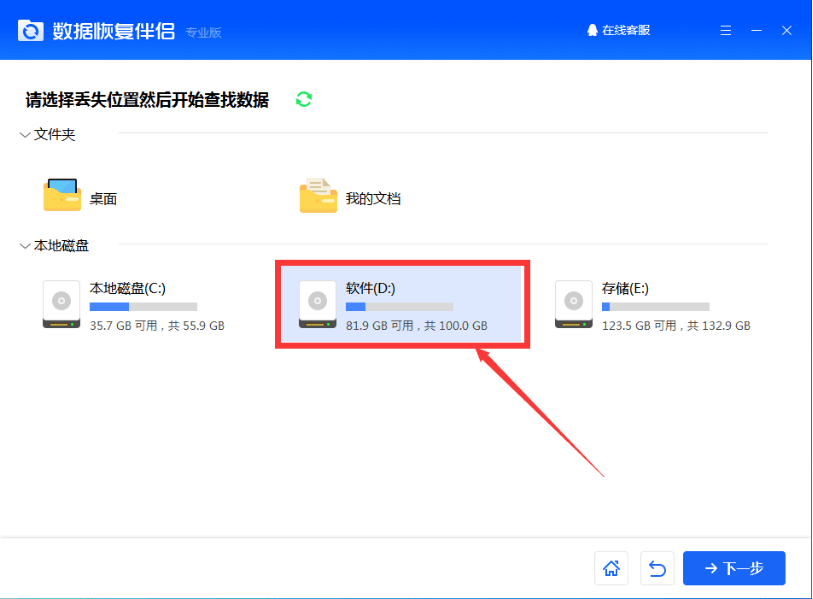
Task: Open 在线客服 online support
Action: coord(618,31)
